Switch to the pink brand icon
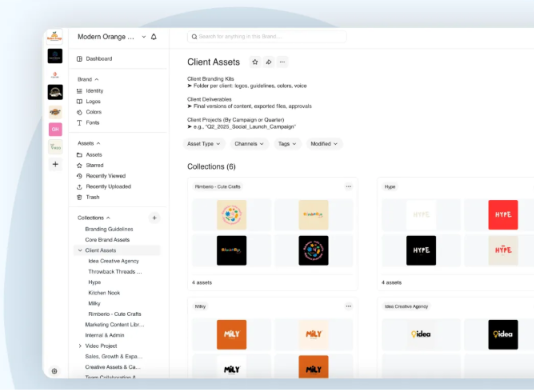534x390 pixels. (x=55, y=129)
